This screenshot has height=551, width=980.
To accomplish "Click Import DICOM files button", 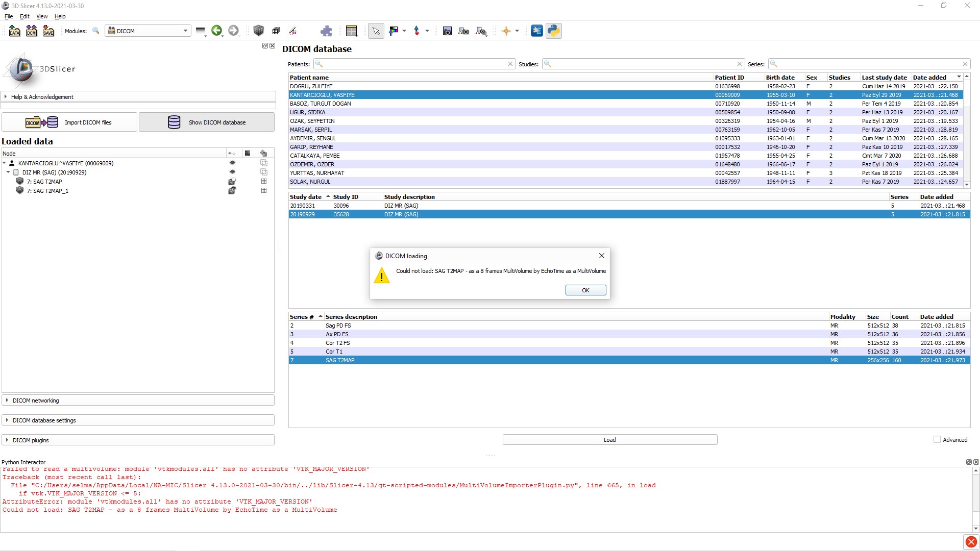I will [69, 122].
